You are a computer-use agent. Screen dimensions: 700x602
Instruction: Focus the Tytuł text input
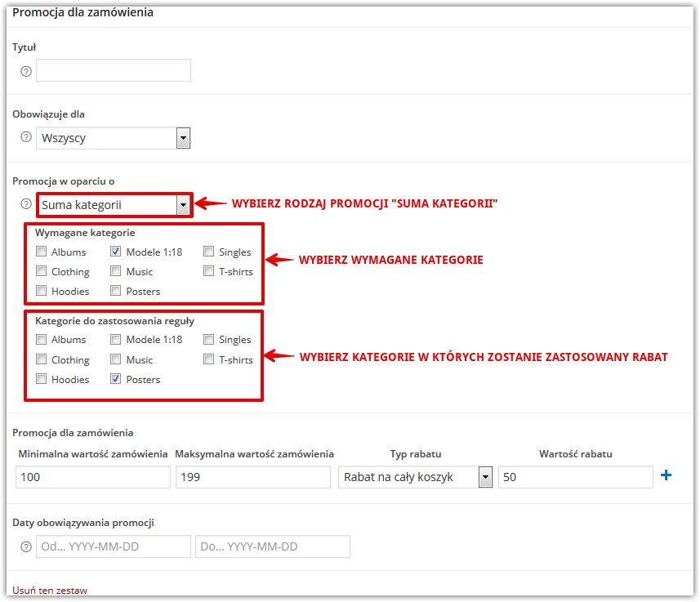click(114, 70)
